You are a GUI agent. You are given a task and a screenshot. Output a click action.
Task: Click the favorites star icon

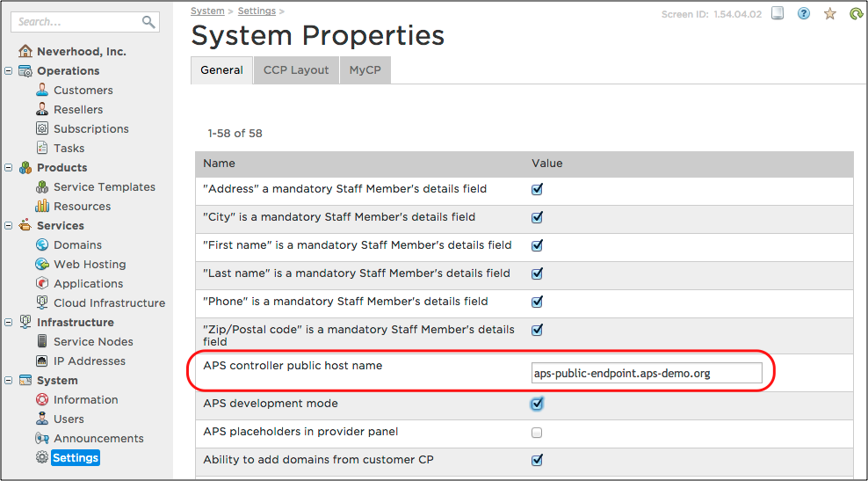(830, 14)
